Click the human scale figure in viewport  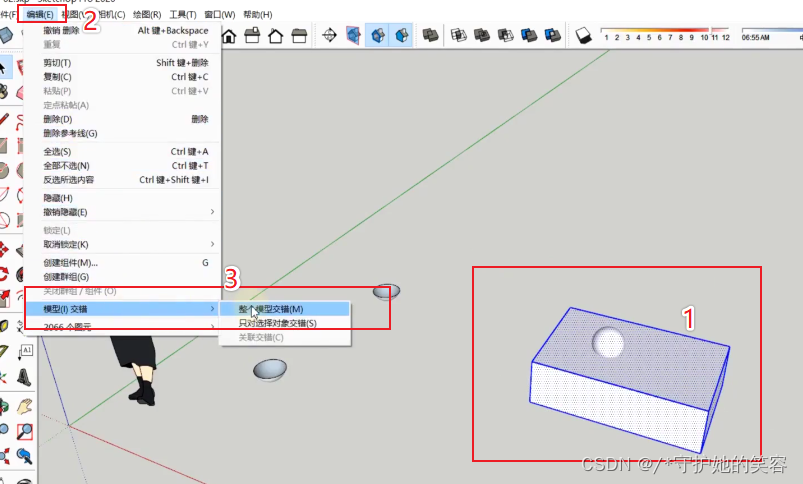pyautogui.click(x=134, y=370)
